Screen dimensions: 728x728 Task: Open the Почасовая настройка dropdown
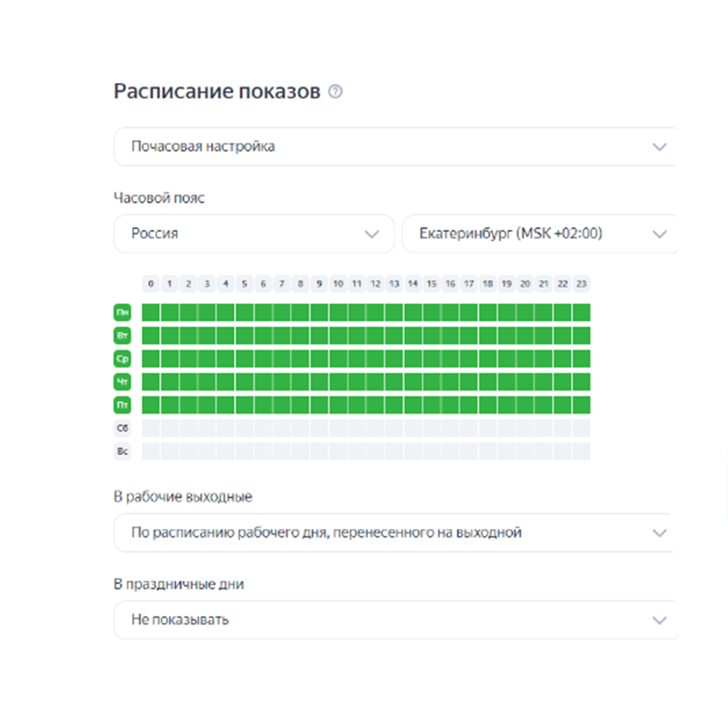[x=396, y=146]
